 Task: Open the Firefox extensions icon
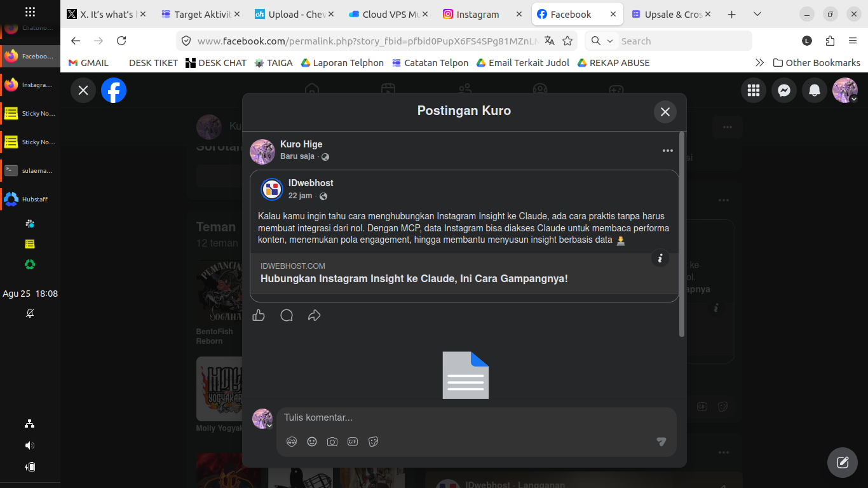tap(830, 41)
